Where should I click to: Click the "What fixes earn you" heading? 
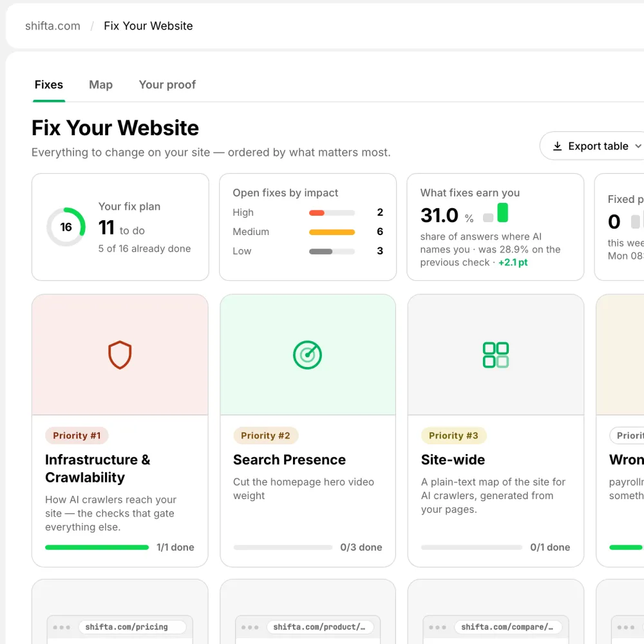click(470, 193)
